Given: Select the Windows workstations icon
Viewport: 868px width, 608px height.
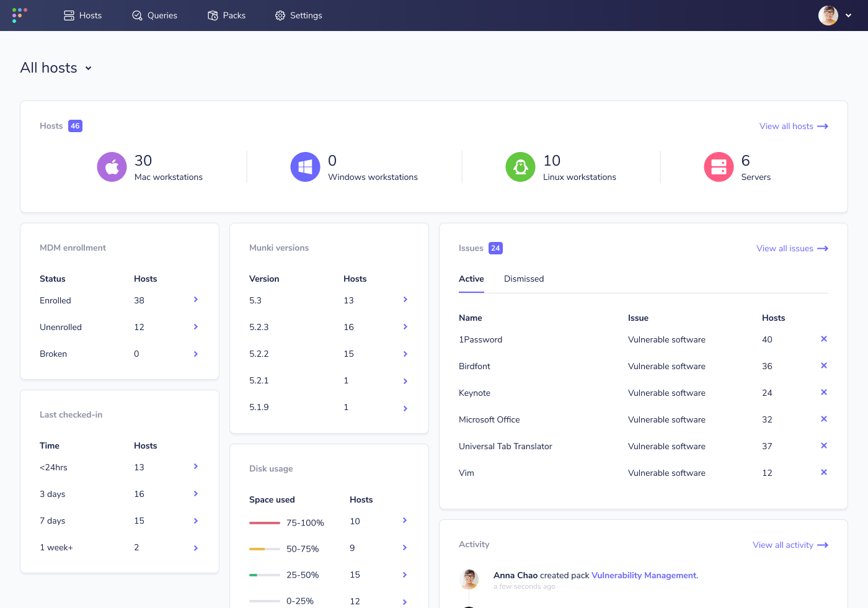Looking at the screenshot, I should (x=305, y=166).
